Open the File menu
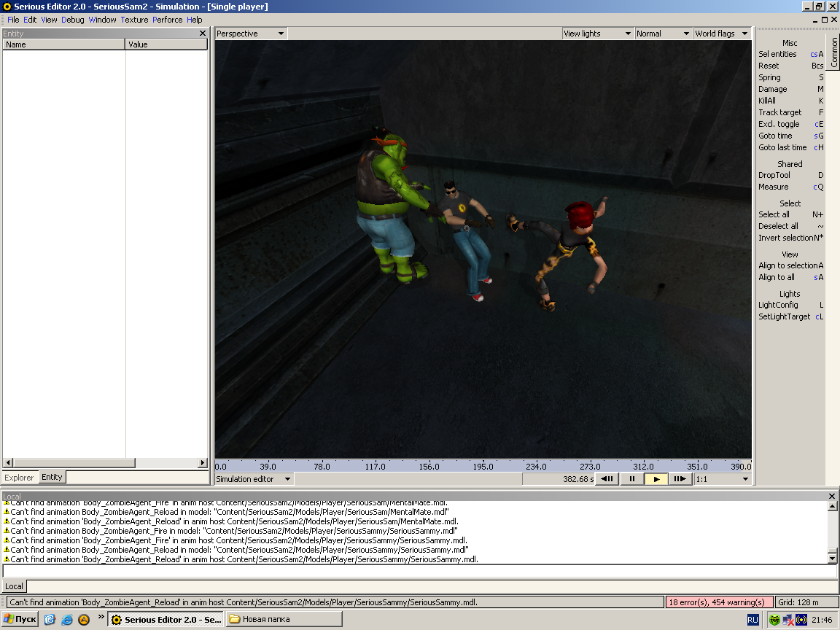Viewport: 840px width, 630px height. tap(13, 20)
